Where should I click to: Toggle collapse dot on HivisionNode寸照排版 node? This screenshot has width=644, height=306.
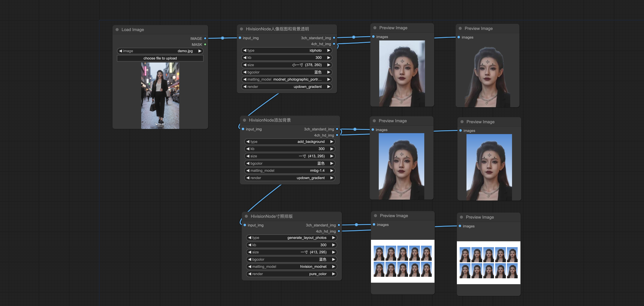[246, 216]
